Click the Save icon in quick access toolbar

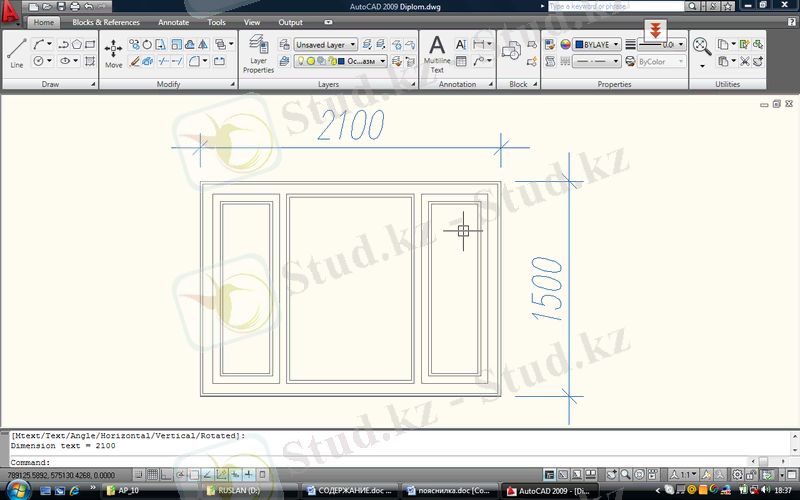61,7
